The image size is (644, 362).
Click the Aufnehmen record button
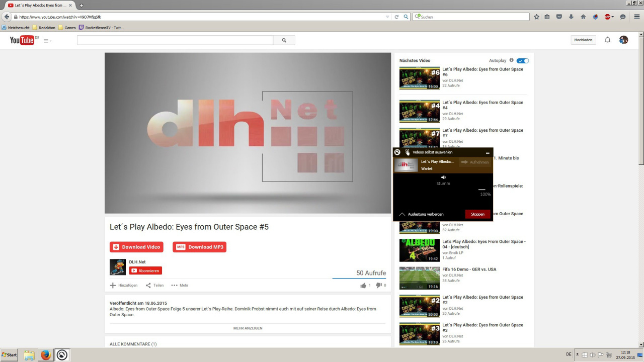click(x=475, y=162)
